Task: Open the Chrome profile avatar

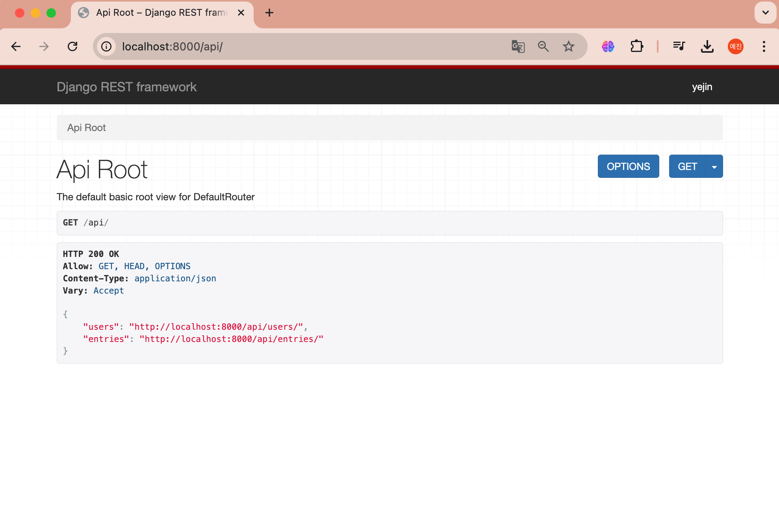Action: pyautogui.click(x=735, y=46)
